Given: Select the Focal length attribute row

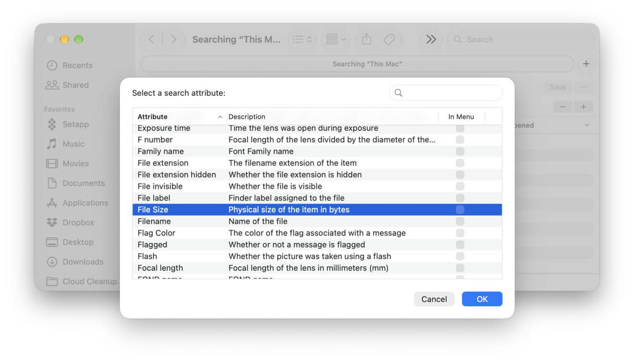Looking at the screenshot, I should (x=317, y=268).
